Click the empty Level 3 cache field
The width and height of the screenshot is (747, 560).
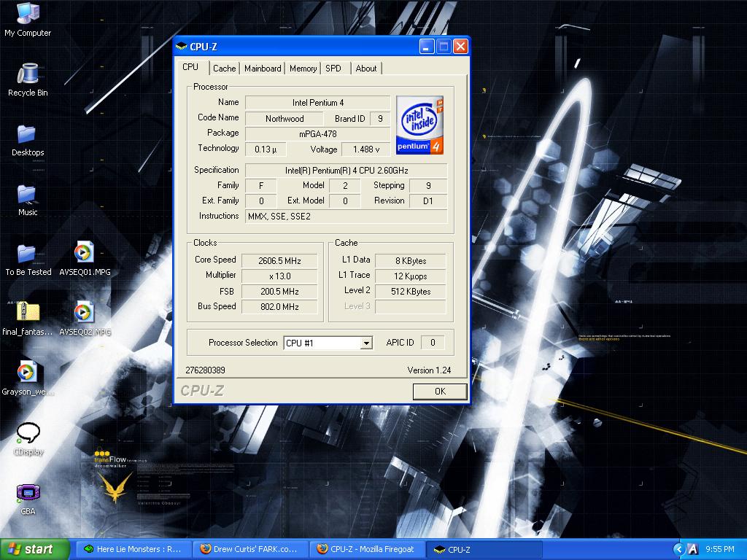pos(411,307)
